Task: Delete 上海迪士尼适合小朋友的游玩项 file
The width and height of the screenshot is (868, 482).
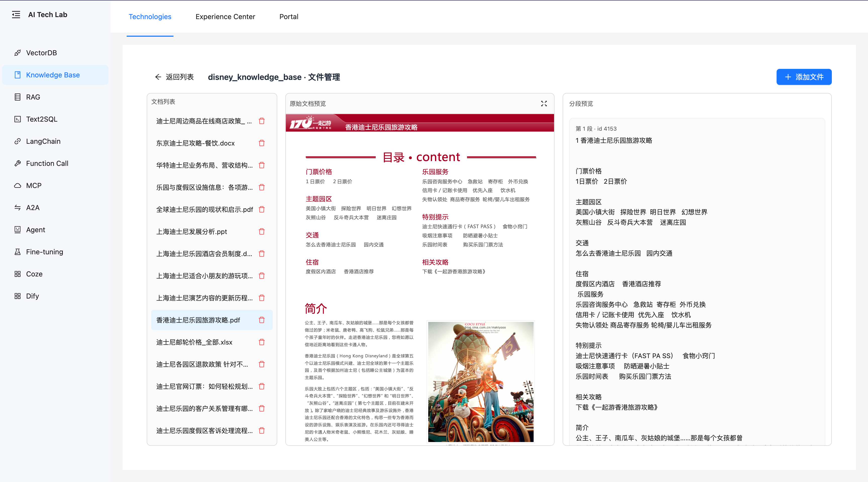Action: click(262, 276)
